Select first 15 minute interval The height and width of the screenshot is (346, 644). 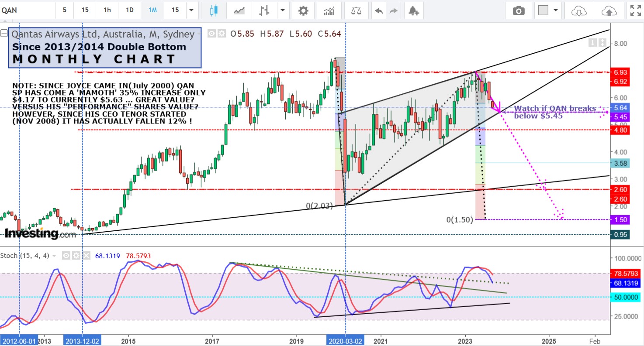click(x=85, y=10)
